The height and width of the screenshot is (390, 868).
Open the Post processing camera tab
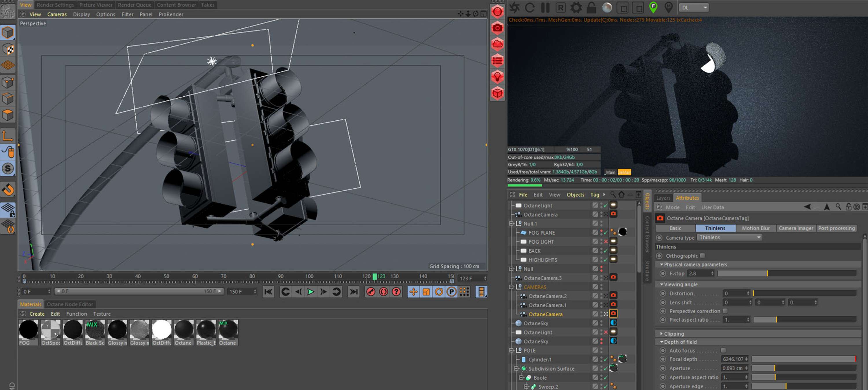coord(836,228)
